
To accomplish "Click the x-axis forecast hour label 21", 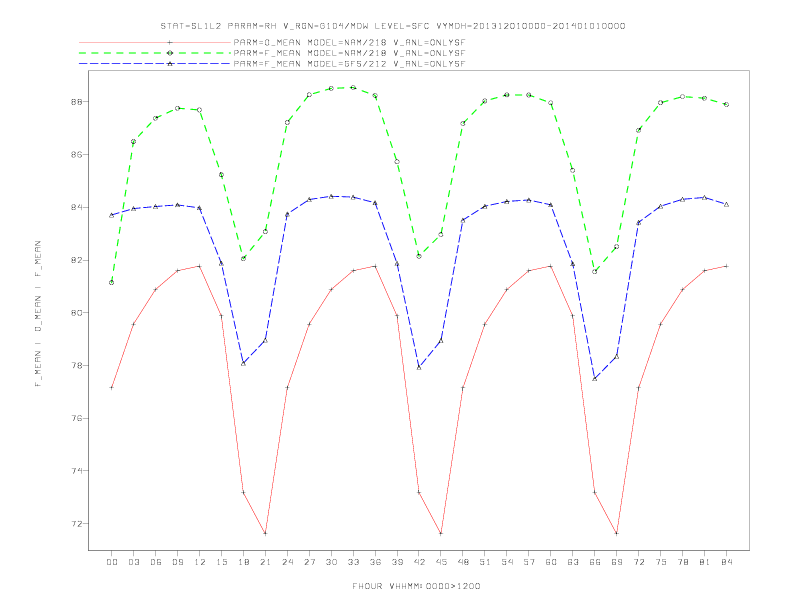I will (x=265, y=562).
